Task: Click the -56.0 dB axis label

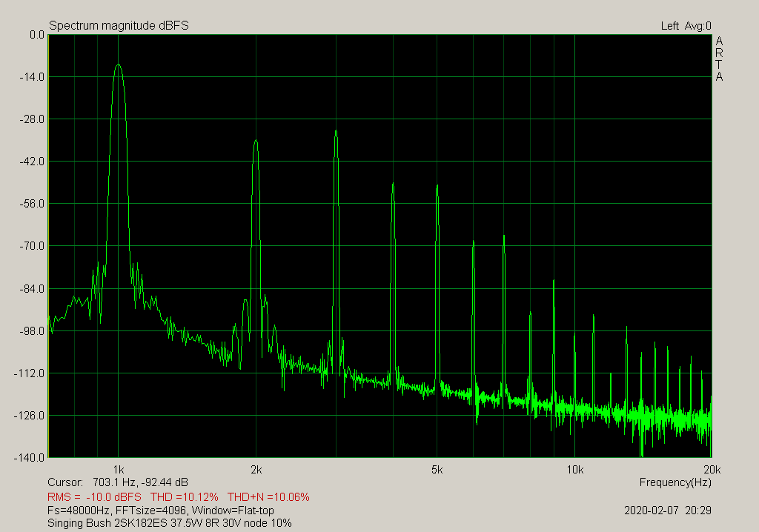Action: (x=32, y=204)
